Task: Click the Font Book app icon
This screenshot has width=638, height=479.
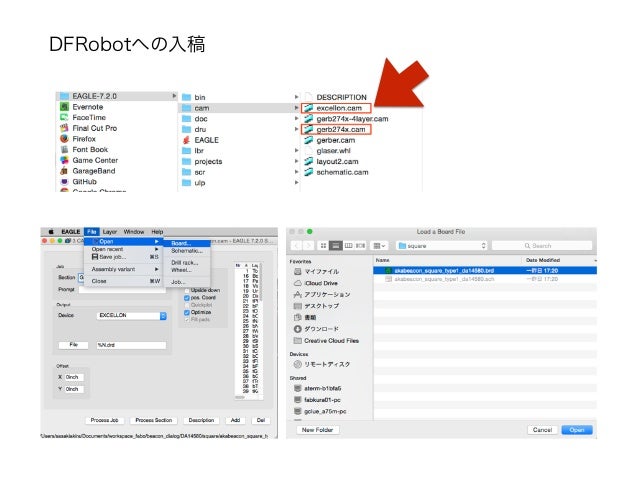Action: (x=64, y=149)
